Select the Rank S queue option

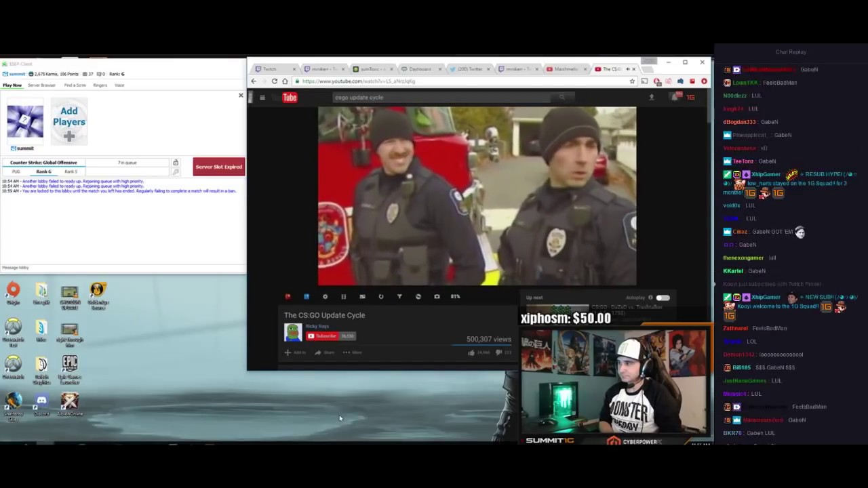pos(71,171)
